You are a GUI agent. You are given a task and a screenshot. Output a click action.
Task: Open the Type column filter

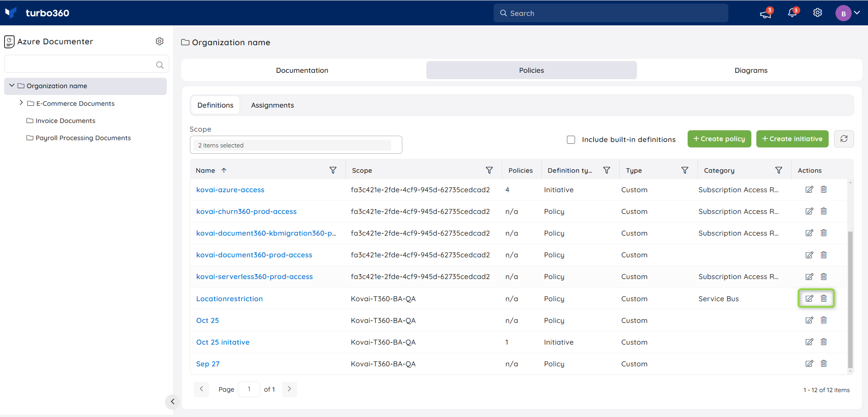pos(685,170)
